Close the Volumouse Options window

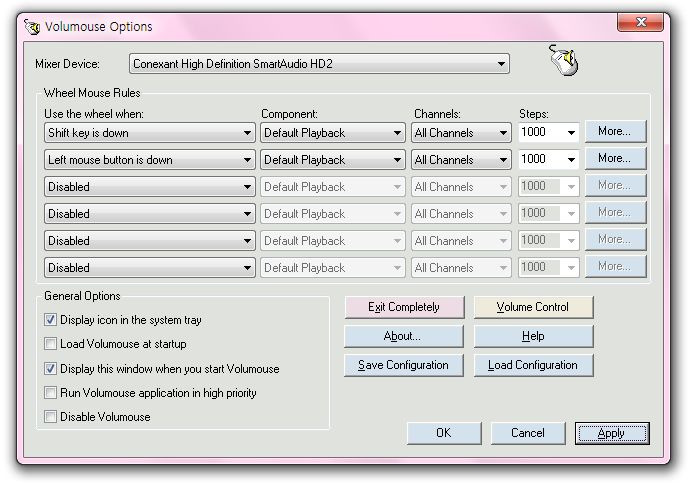click(640, 22)
